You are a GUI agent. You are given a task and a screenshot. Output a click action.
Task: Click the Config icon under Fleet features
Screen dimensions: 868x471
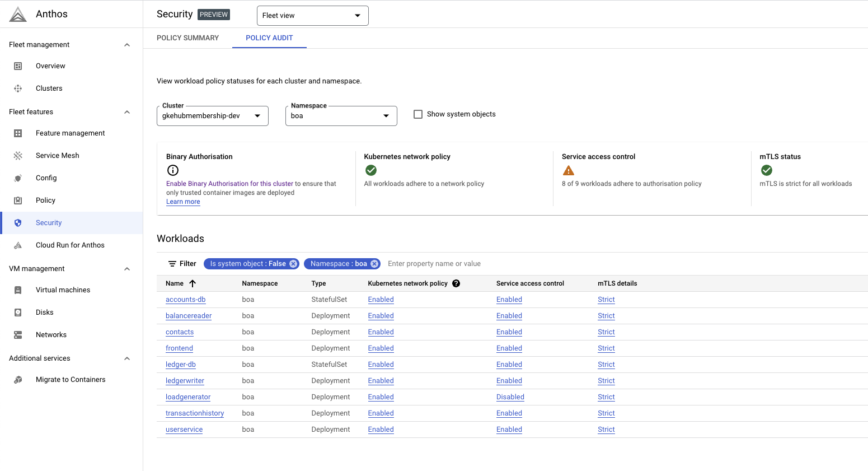tap(19, 178)
